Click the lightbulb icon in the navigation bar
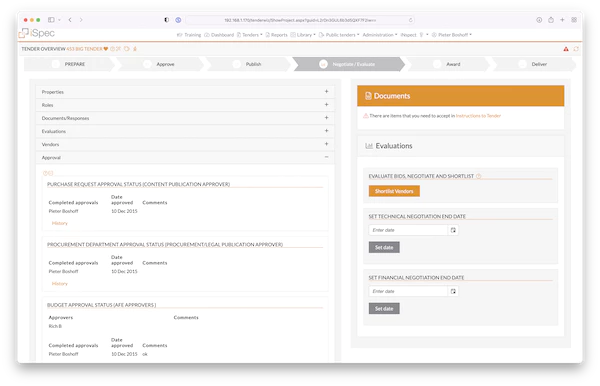Image resolution: width=600 pixels, height=386 pixels. 421,35
